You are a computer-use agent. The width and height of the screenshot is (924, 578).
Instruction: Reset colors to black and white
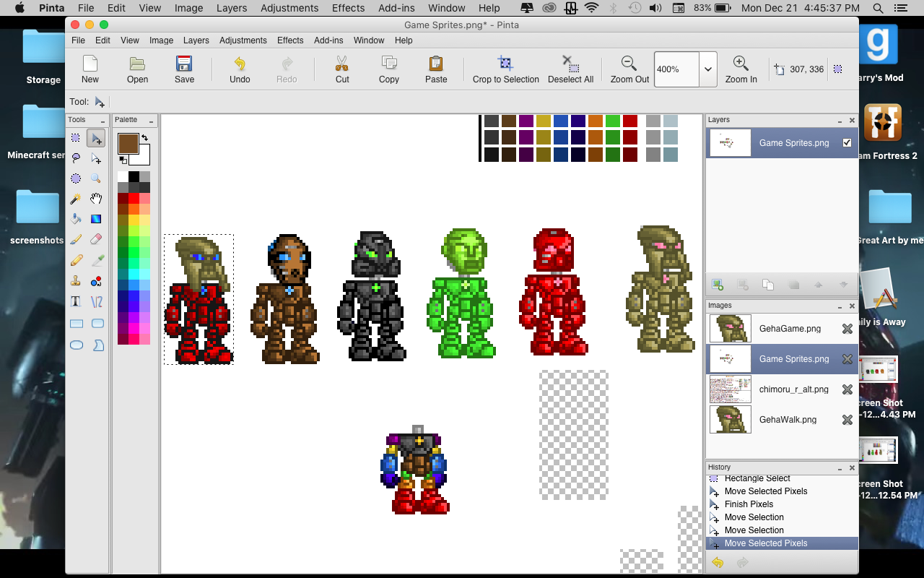pyautogui.click(x=122, y=160)
